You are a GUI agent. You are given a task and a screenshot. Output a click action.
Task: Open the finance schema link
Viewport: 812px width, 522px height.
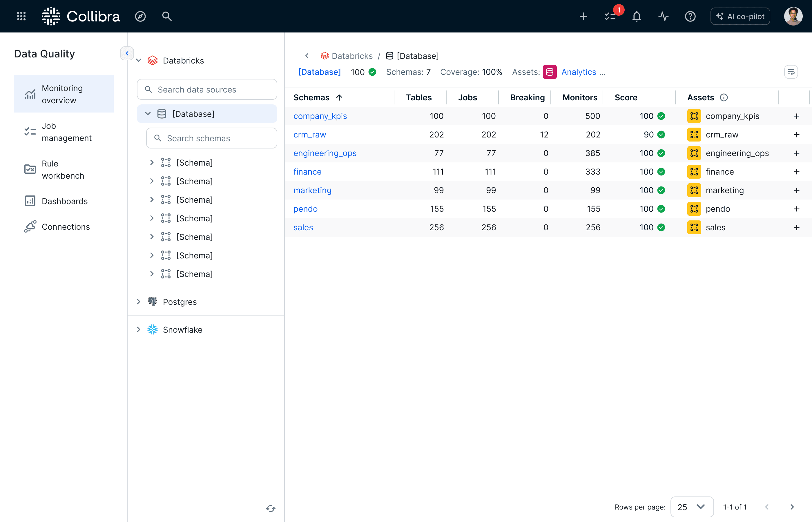307,171
